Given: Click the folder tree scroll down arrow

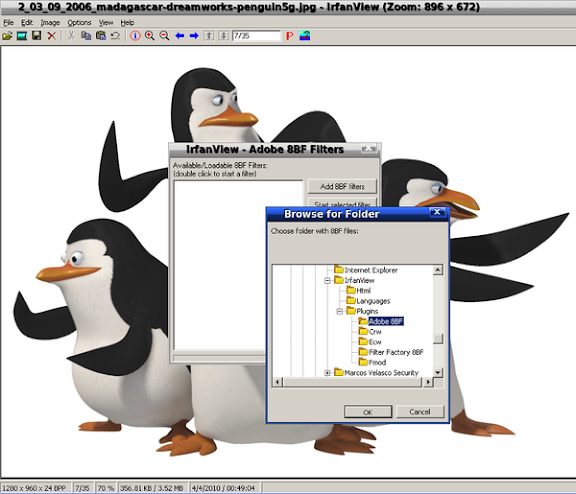Looking at the screenshot, I should [x=438, y=372].
